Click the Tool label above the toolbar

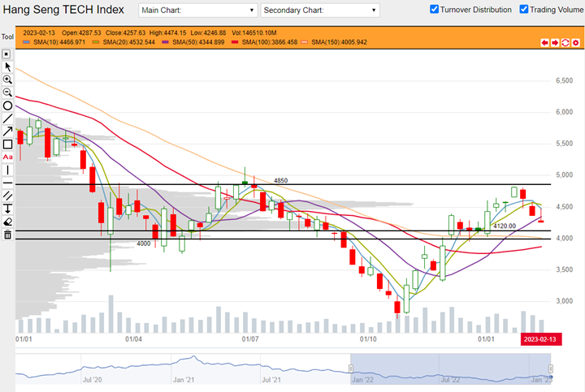(x=7, y=37)
